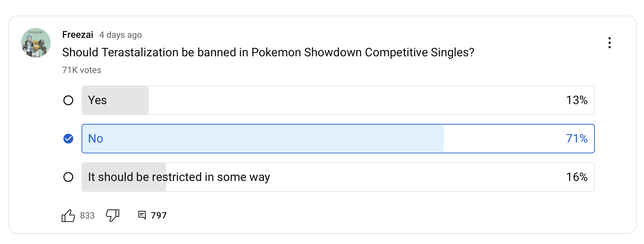
Task: Select the Yes radio button
Action: tap(68, 100)
